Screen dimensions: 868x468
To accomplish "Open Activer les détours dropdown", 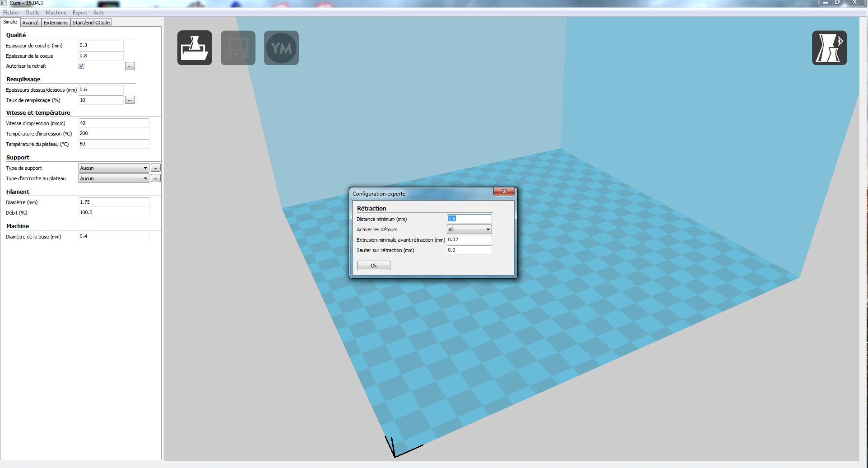I will click(x=469, y=229).
